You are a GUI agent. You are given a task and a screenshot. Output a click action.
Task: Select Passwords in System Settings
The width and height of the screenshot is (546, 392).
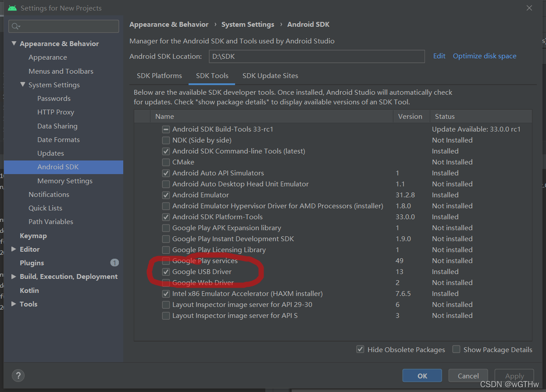click(x=54, y=99)
